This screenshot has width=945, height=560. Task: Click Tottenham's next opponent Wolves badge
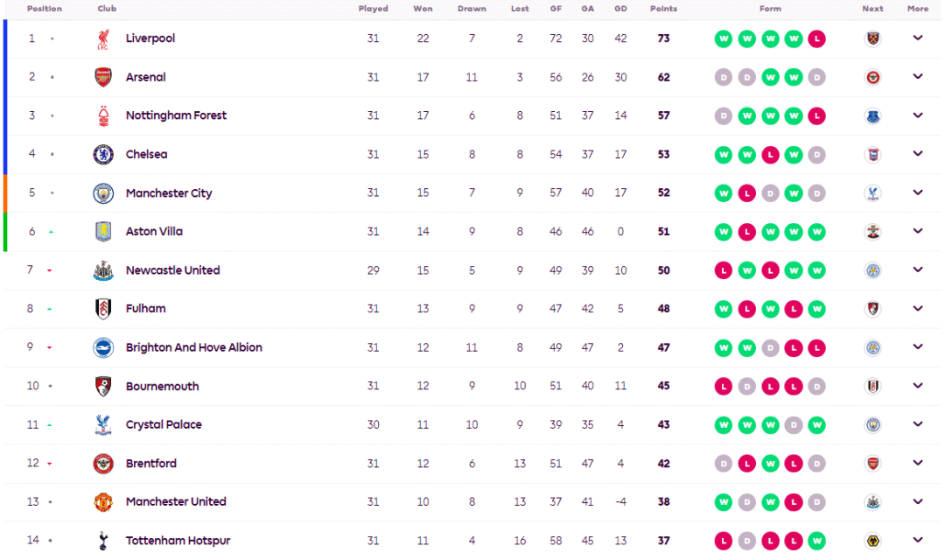872,541
